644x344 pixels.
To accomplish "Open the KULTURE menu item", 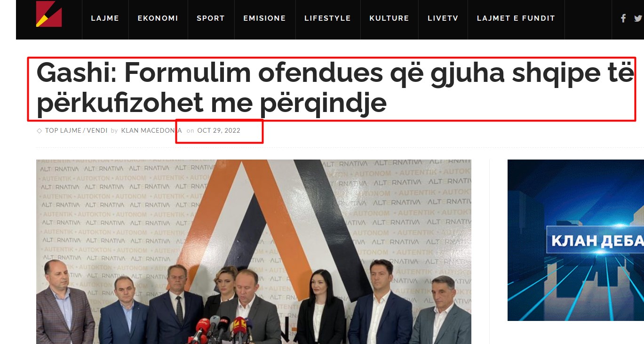I will click(x=389, y=18).
